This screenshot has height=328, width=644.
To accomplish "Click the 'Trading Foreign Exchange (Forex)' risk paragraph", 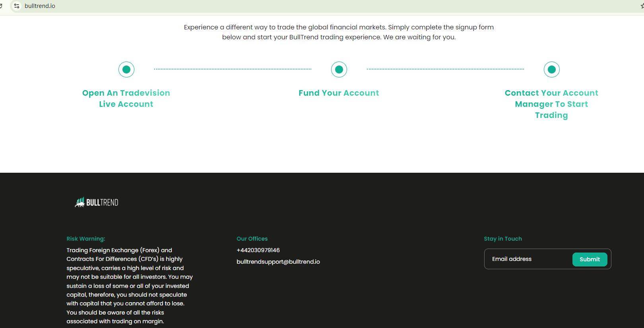I will pyautogui.click(x=130, y=286).
